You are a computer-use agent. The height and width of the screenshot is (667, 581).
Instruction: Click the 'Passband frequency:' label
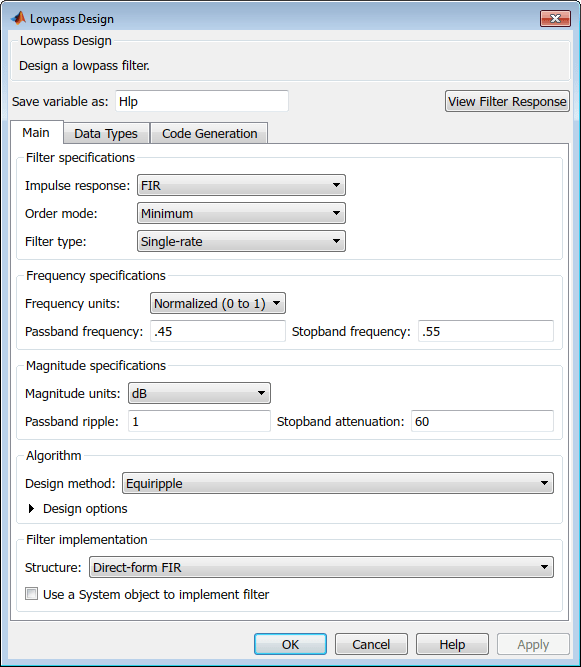click(84, 331)
